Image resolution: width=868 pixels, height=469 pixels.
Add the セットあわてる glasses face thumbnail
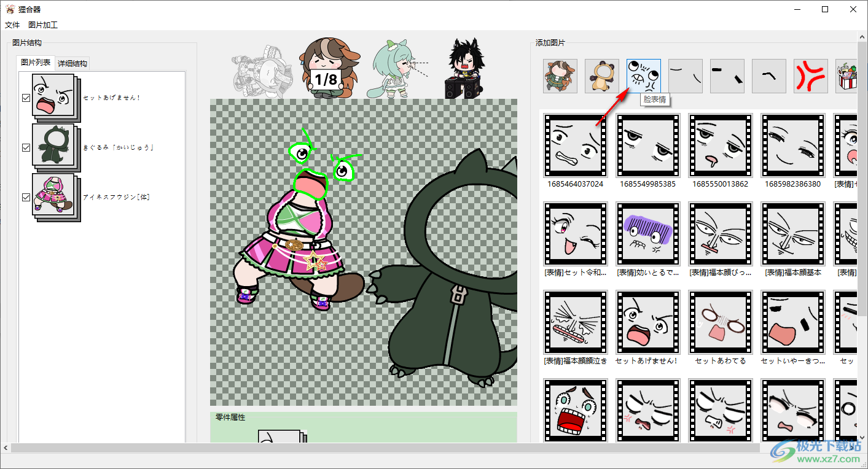[x=720, y=322]
